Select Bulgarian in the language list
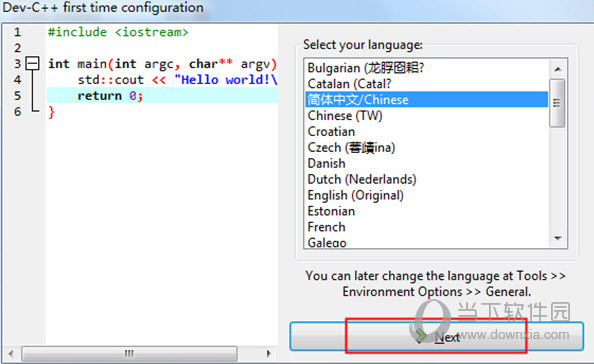 (x=427, y=68)
